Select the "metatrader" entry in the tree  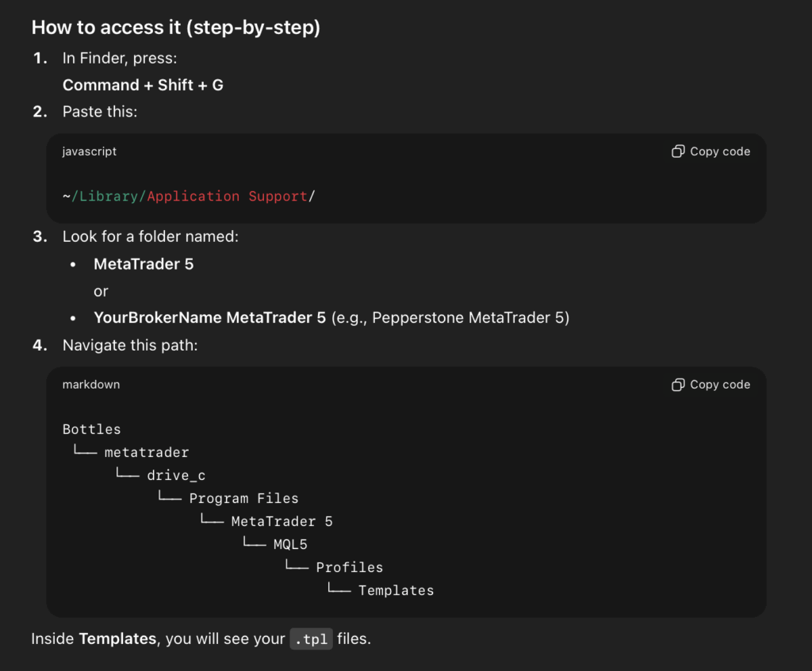coord(147,452)
